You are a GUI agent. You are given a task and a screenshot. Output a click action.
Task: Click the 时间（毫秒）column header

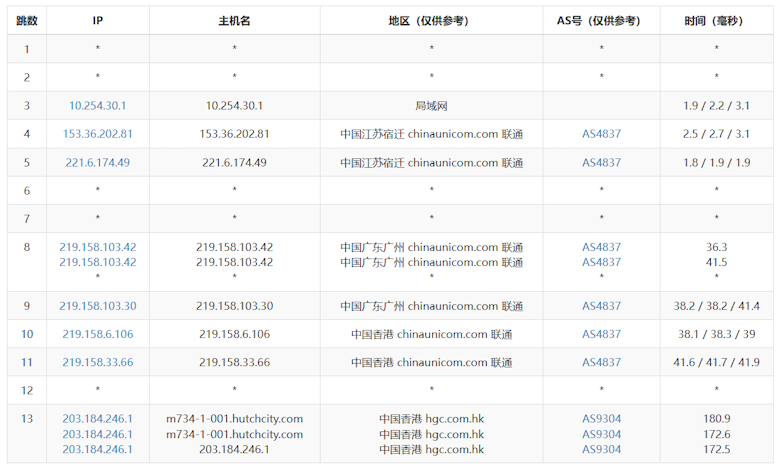pos(716,20)
